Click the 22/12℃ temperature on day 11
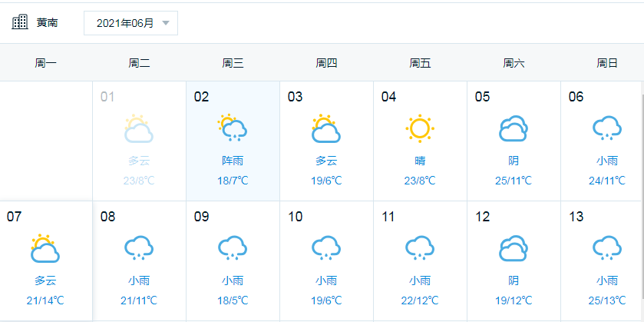The width and height of the screenshot is (644, 322). click(x=420, y=300)
